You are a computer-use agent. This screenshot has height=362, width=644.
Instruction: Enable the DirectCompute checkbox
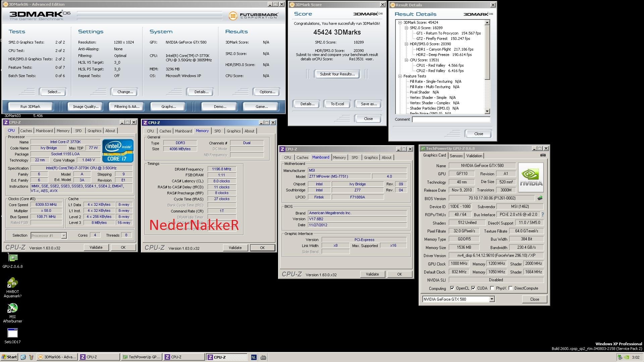[511, 288]
